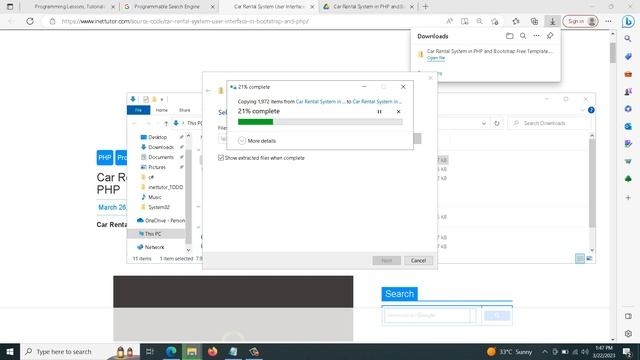Open Collections icon in Edge toolbar
The height and width of the screenshot is (360, 640).
coord(534,21)
